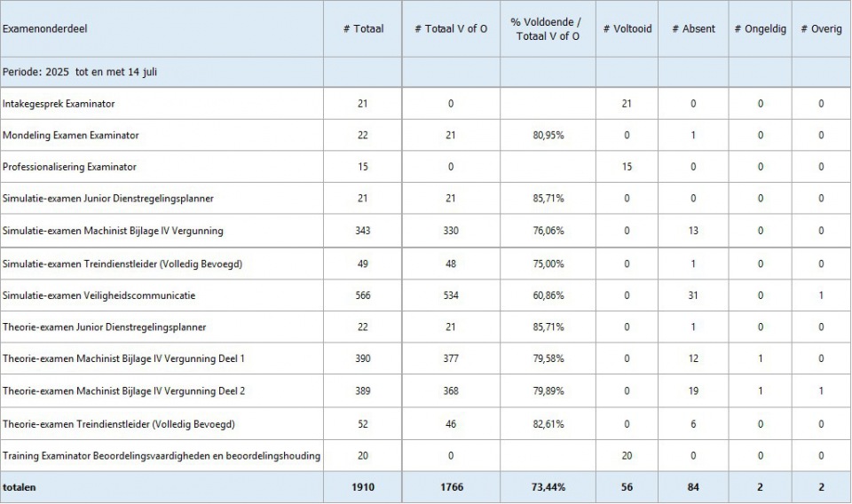Click the 76,06% percentage cell
Image resolution: width=852 pixels, height=504 pixels.
coord(548,231)
